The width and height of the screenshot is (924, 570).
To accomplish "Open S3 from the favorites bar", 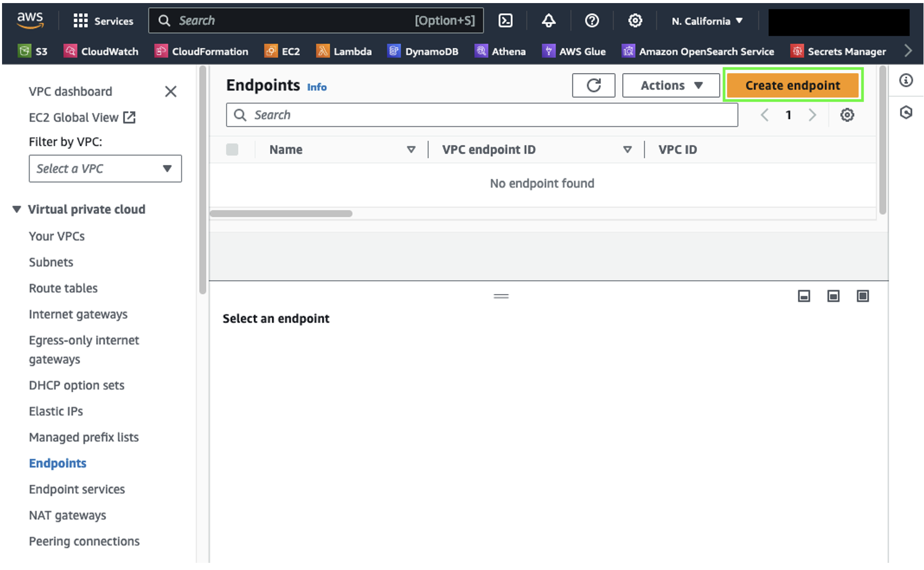I will point(33,51).
